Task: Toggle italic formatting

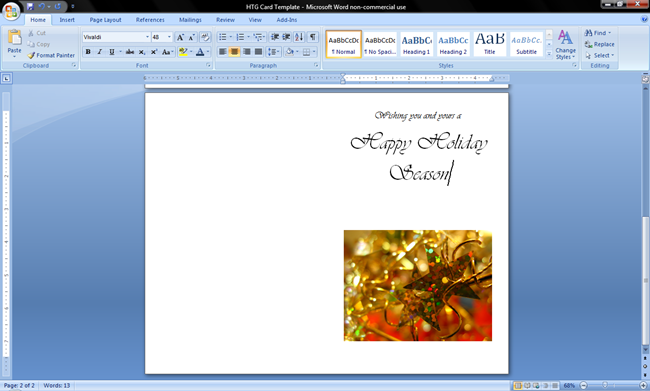Action: click(99, 52)
